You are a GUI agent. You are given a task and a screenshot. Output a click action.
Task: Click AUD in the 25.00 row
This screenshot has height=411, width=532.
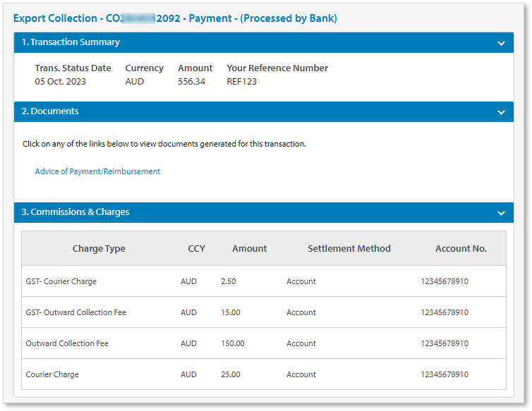coord(188,374)
